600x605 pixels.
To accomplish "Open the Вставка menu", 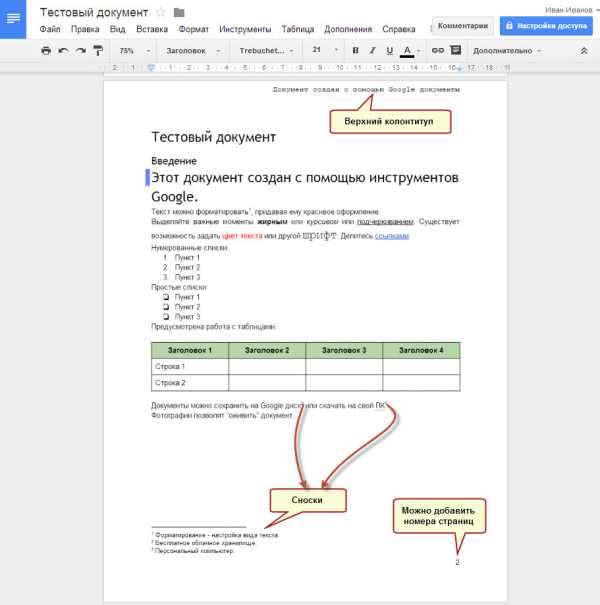I will 152,29.
